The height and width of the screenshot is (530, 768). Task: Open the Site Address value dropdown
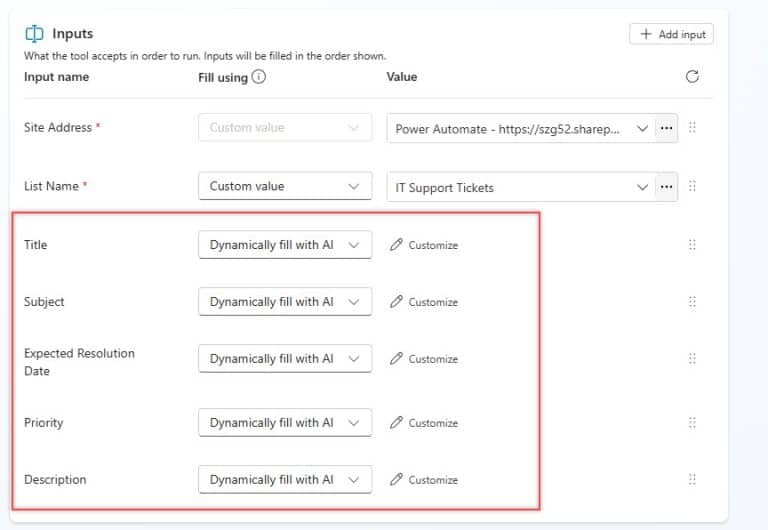pos(520,129)
